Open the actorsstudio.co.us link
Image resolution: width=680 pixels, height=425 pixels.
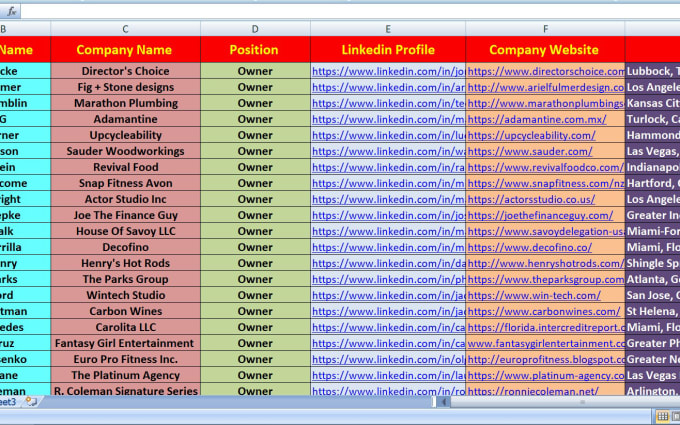click(x=531, y=199)
